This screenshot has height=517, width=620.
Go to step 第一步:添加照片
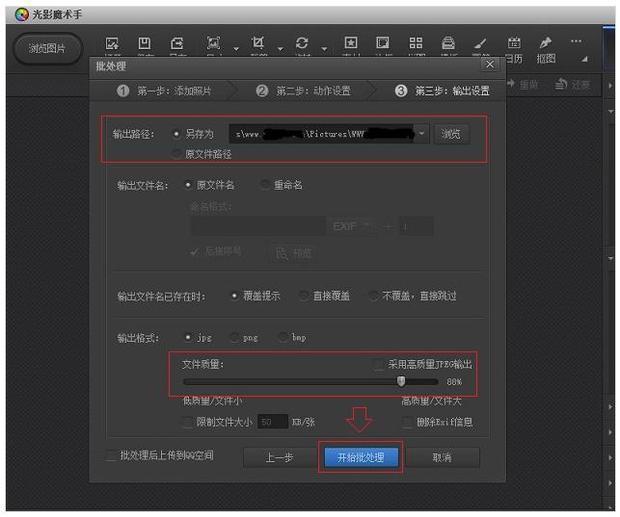coord(164,91)
